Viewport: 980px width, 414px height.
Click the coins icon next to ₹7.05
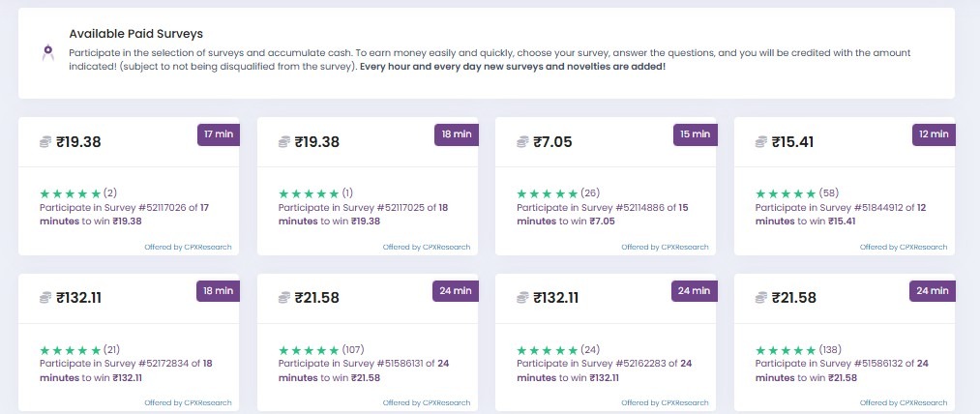click(522, 142)
